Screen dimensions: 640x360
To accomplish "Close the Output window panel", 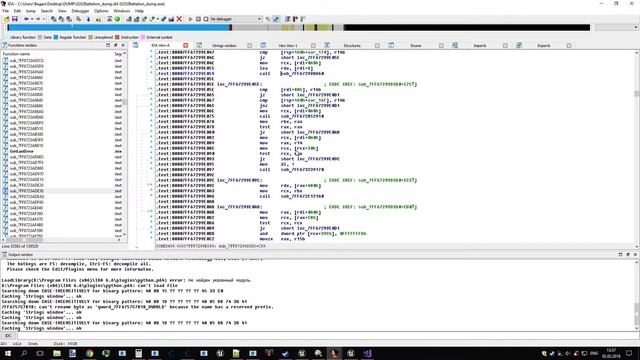I will (635, 254).
